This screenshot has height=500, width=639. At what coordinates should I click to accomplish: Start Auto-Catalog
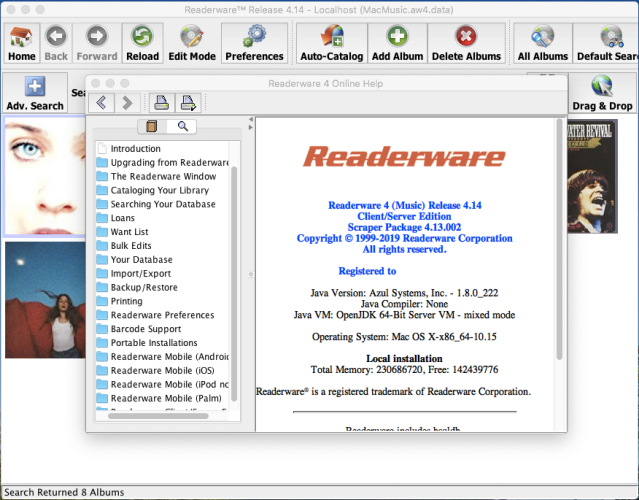(332, 43)
